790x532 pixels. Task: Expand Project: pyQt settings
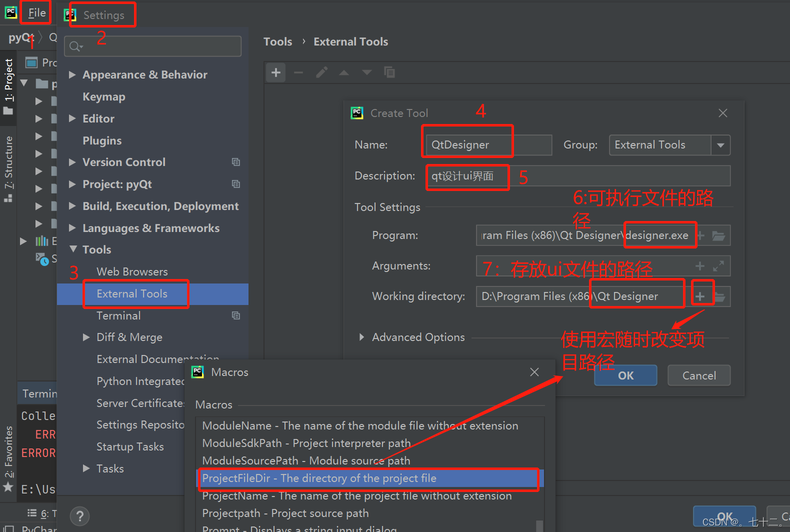pyautogui.click(x=72, y=184)
